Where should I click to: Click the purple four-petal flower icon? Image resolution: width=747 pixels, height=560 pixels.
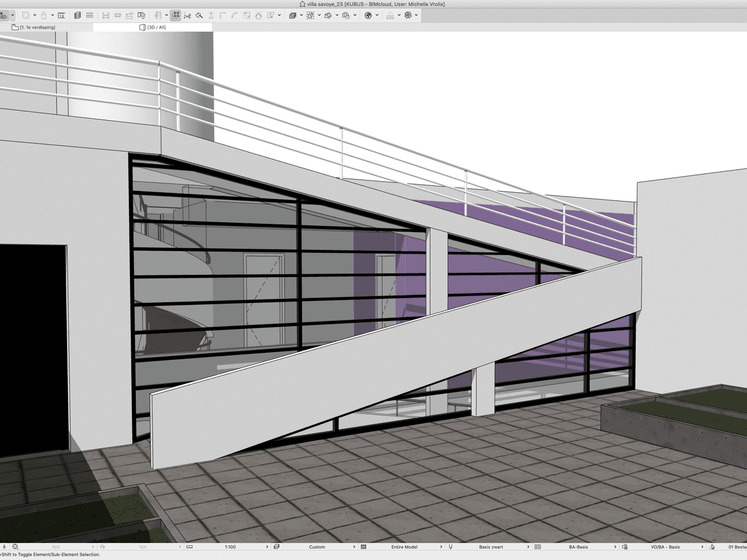[x=408, y=15]
